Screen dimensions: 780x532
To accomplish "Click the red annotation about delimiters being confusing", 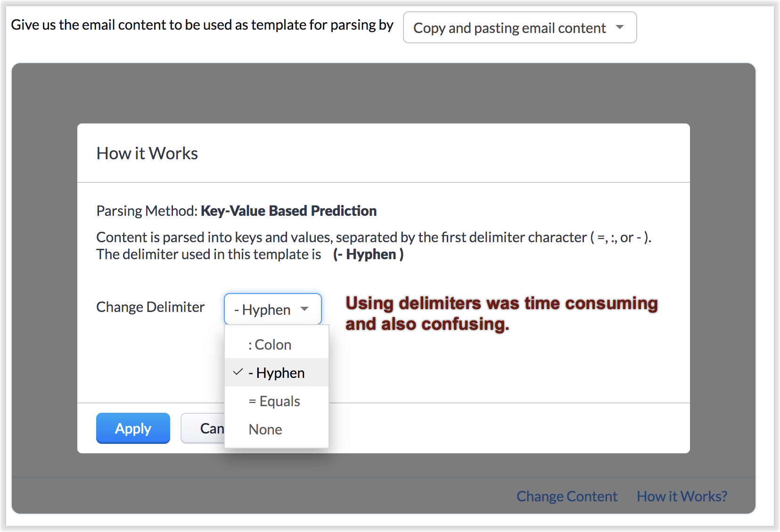I will pos(501,313).
